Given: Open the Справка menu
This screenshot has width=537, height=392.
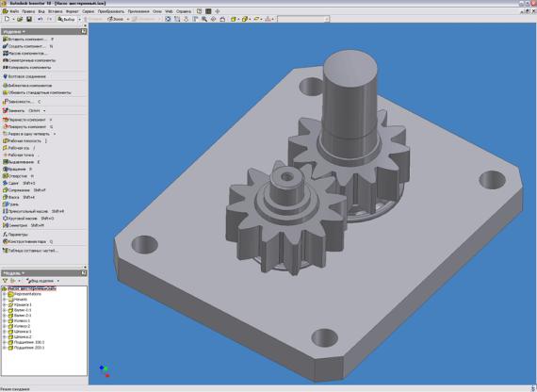Looking at the screenshot, I should coord(184,11).
